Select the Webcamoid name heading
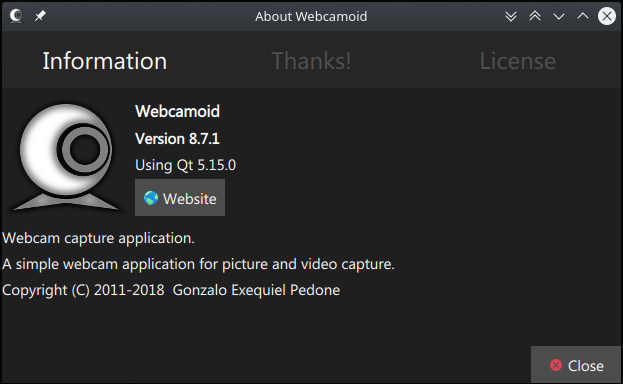This screenshot has height=384, width=623. (x=177, y=111)
